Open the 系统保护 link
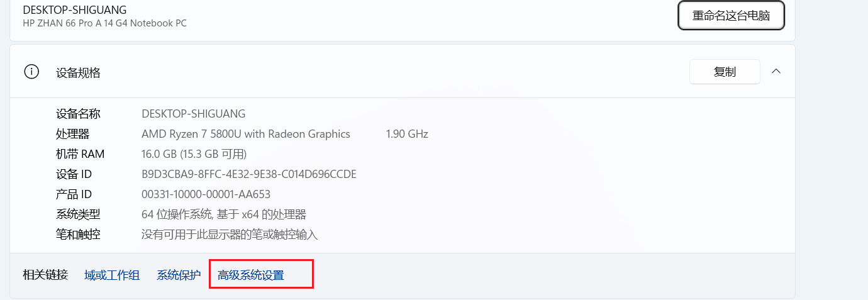This screenshot has width=868, height=300. [179, 275]
